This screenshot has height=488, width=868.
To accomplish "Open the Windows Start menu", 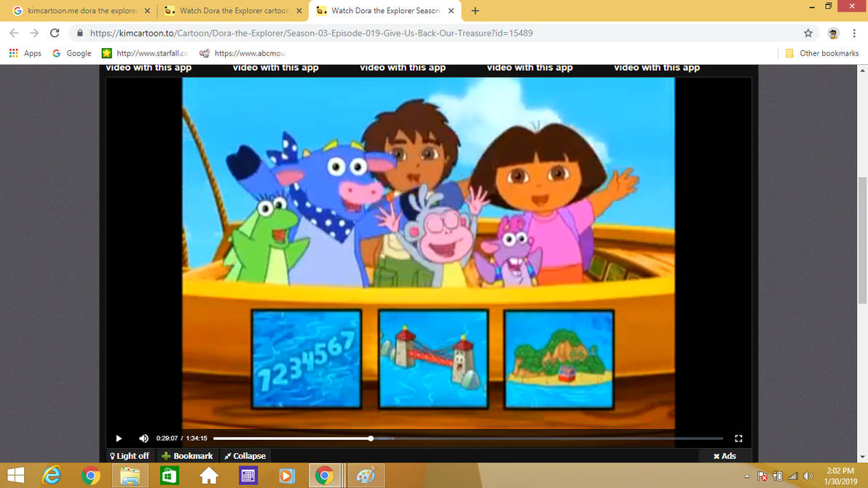I will pyautogui.click(x=15, y=476).
